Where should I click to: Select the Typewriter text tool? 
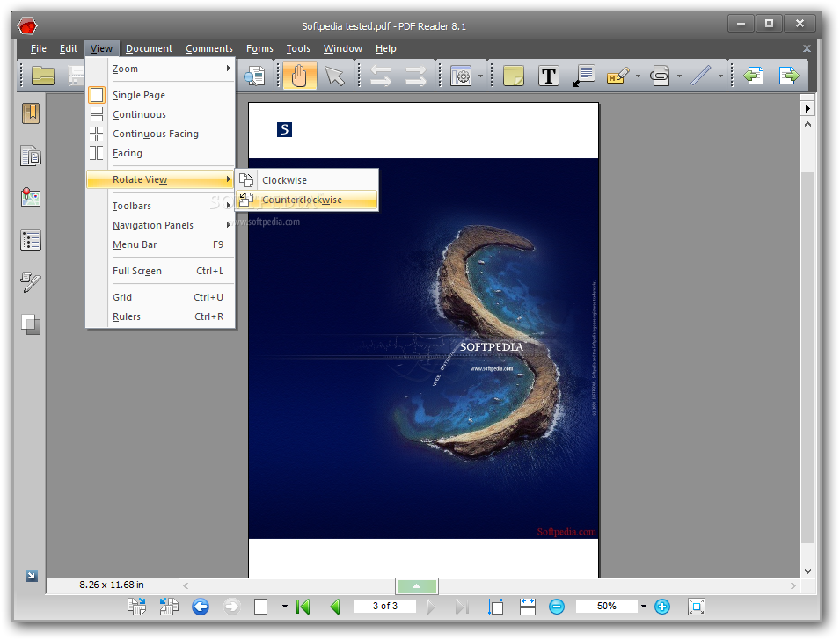[x=549, y=76]
